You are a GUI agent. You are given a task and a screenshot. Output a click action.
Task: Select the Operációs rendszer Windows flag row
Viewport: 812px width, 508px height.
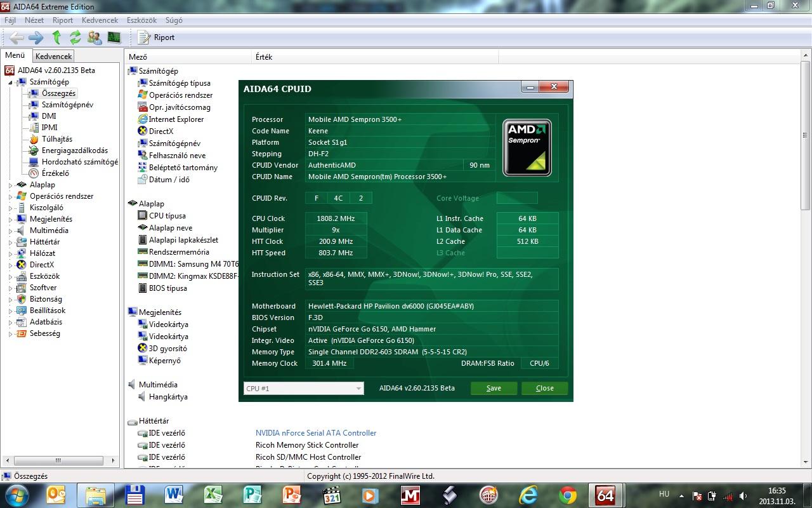click(x=175, y=95)
